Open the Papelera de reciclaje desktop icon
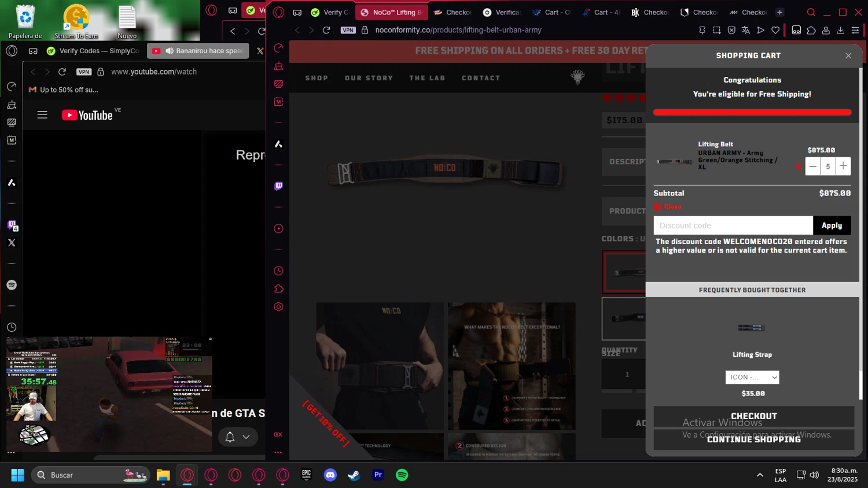 click(25, 22)
